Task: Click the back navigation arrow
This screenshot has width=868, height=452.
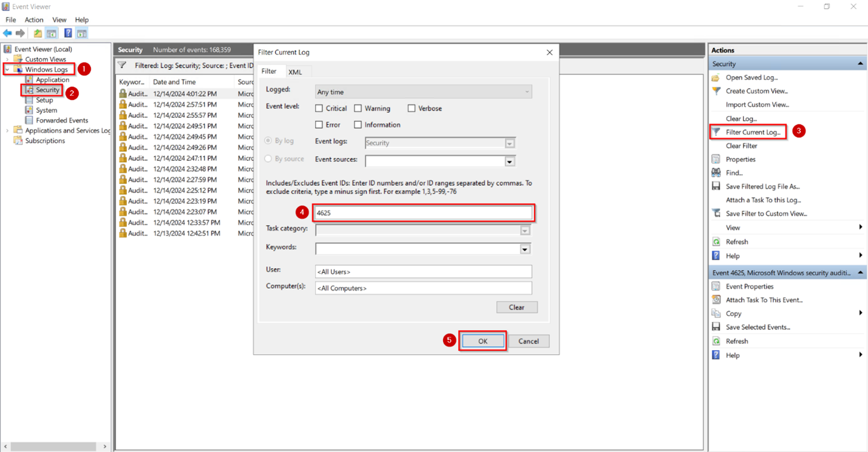Action: (x=7, y=33)
